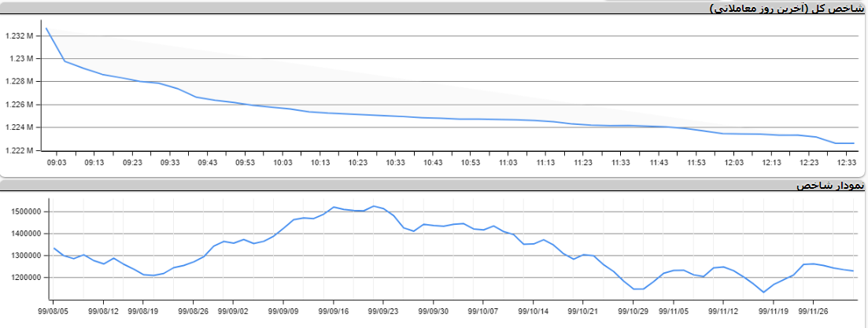The width and height of the screenshot is (868, 328).
Task: Click the 1.232 M value axis label
Action: [x=19, y=36]
